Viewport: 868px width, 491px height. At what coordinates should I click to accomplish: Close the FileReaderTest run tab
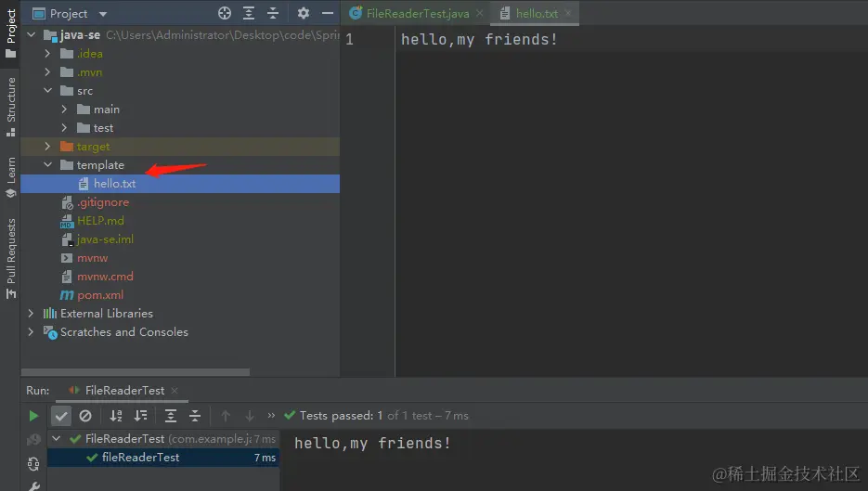(175, 390)
